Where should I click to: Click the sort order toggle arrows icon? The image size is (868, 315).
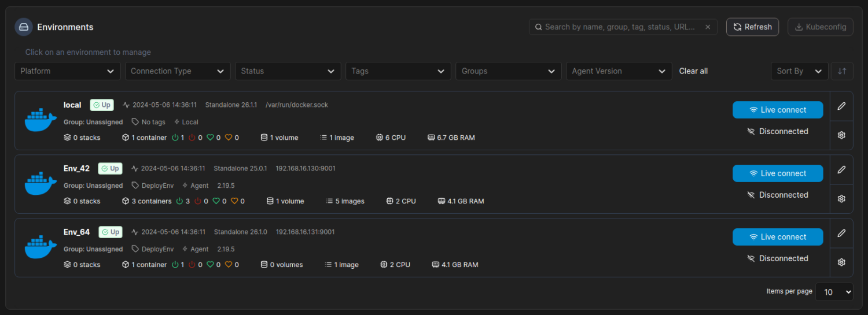click(x=842, y=71)
